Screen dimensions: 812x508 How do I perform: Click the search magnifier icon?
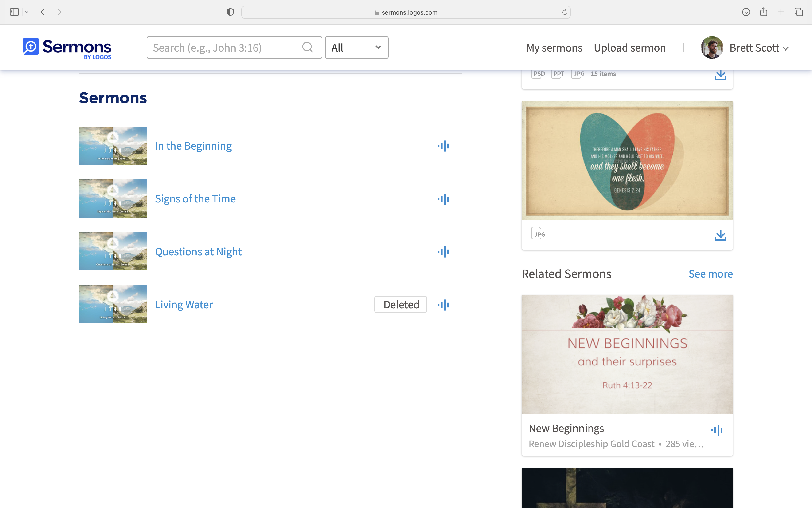[x=307, y=47]
